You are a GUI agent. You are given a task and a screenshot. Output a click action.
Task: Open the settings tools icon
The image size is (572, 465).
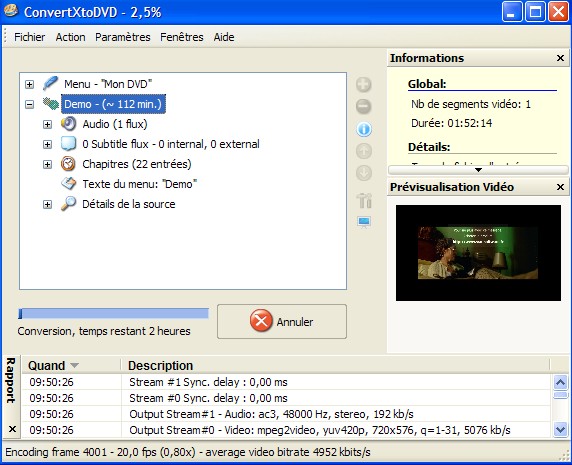(x=364, y=200)
